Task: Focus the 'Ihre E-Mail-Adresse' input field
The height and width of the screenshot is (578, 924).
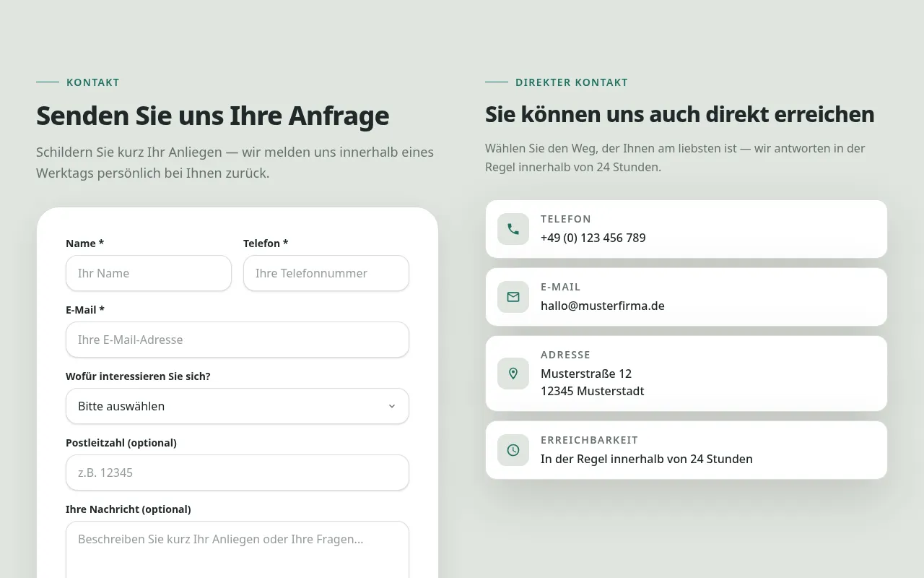Action: click(237, 340)
